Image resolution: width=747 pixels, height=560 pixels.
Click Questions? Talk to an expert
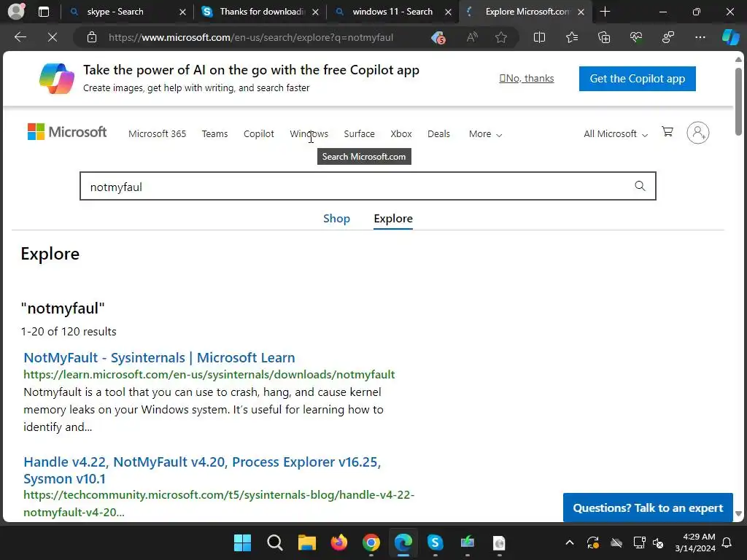648,507
